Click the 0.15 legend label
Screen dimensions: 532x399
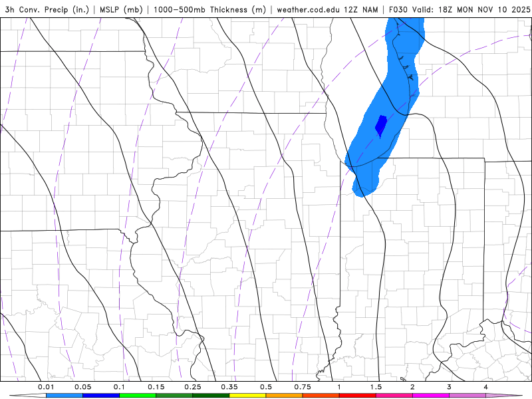[x=156, y=387]
